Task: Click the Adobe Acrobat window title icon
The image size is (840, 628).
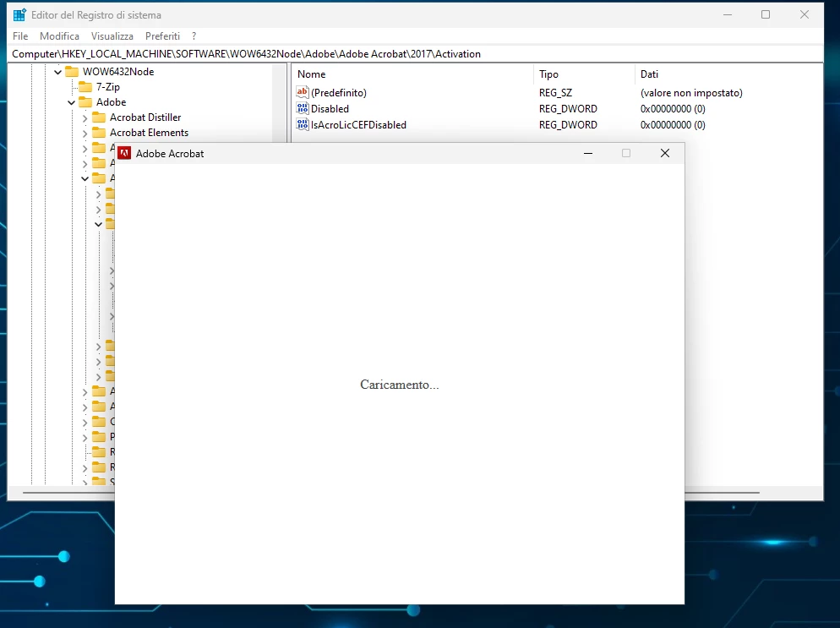Action: 124,153
